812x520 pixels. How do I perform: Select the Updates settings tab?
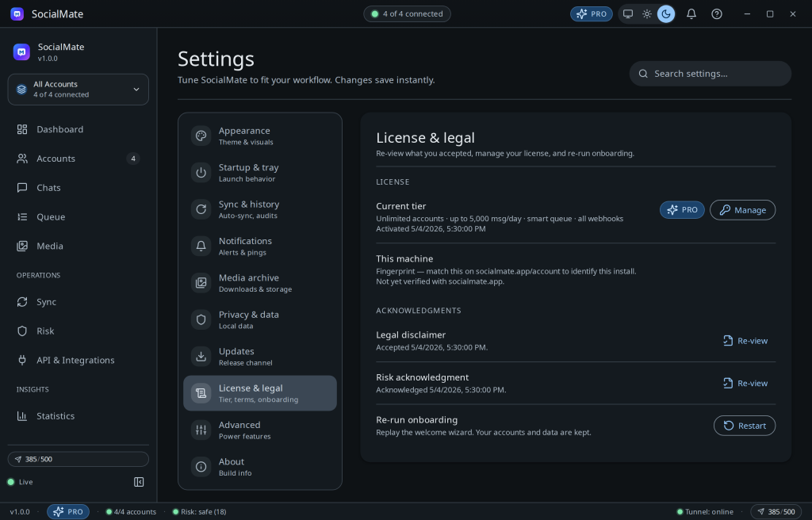tap(260, 357)
